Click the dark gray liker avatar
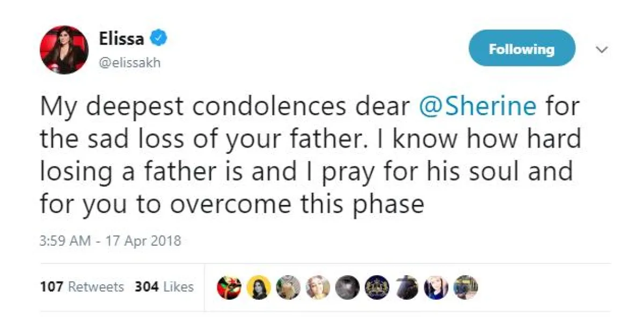The width and height of the screenshot is (644, 317). (346, 287)
